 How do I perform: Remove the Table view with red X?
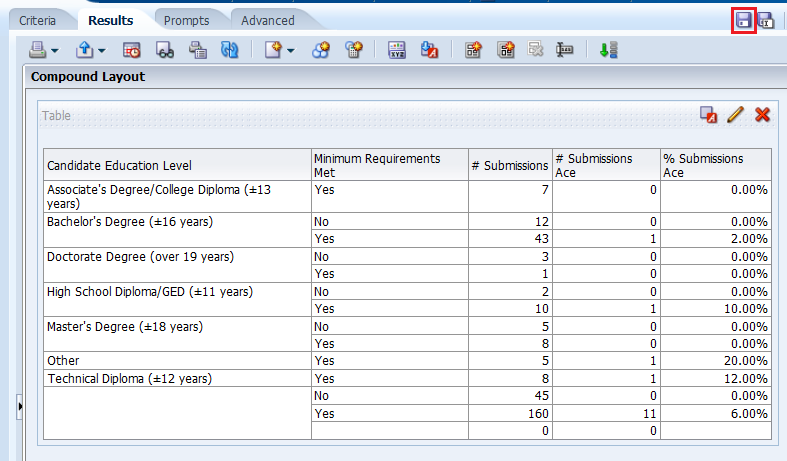coord(762,114)
